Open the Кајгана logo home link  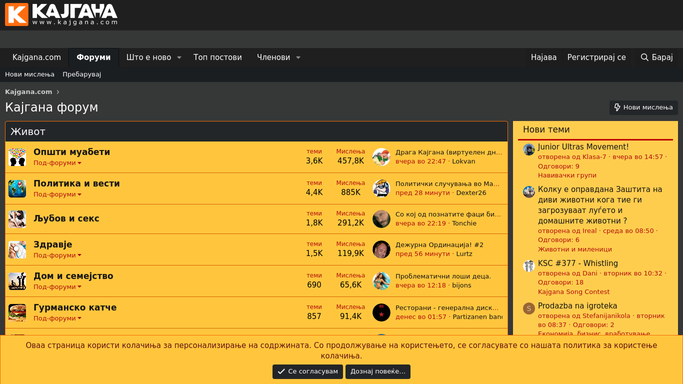click(x=61, y=14)
